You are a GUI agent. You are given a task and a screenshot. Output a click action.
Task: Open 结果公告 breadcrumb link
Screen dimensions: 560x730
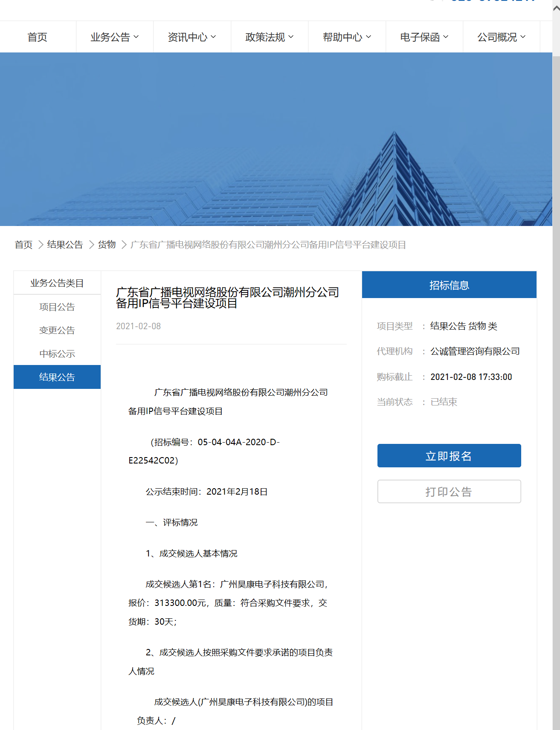[x=65, y=245]
